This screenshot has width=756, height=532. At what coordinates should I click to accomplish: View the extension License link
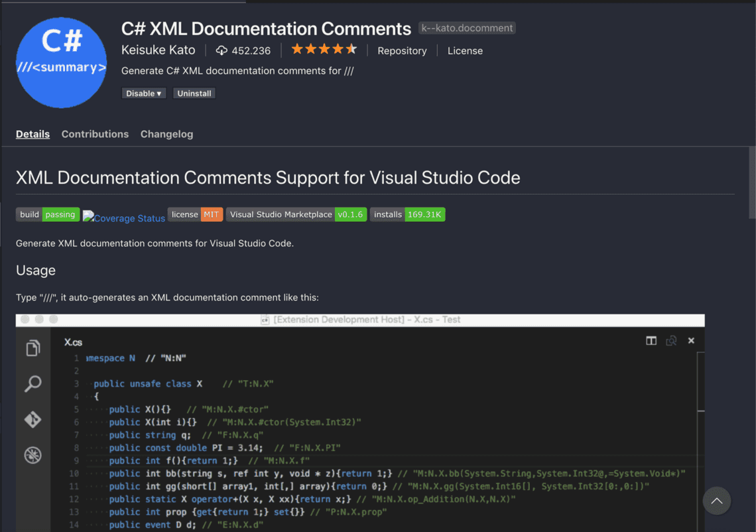tap(465, 50)
